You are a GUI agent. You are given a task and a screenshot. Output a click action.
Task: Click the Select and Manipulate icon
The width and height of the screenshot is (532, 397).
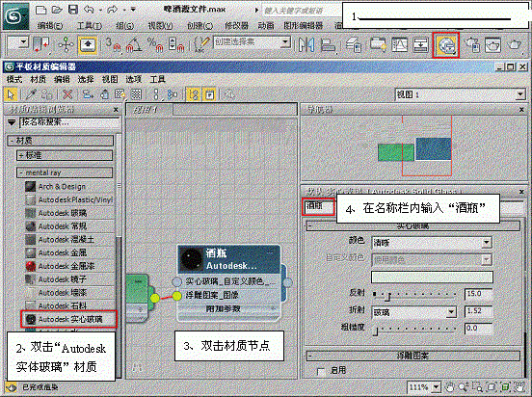click(66, 45)
